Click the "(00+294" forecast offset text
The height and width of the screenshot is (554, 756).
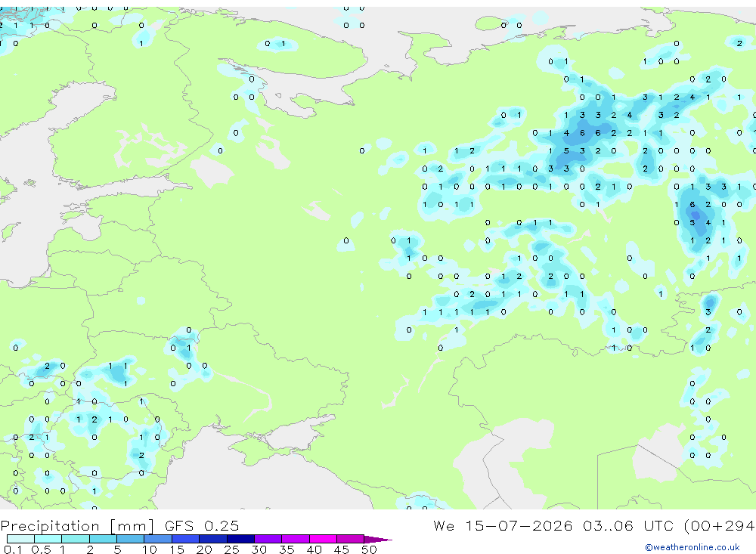720,525
